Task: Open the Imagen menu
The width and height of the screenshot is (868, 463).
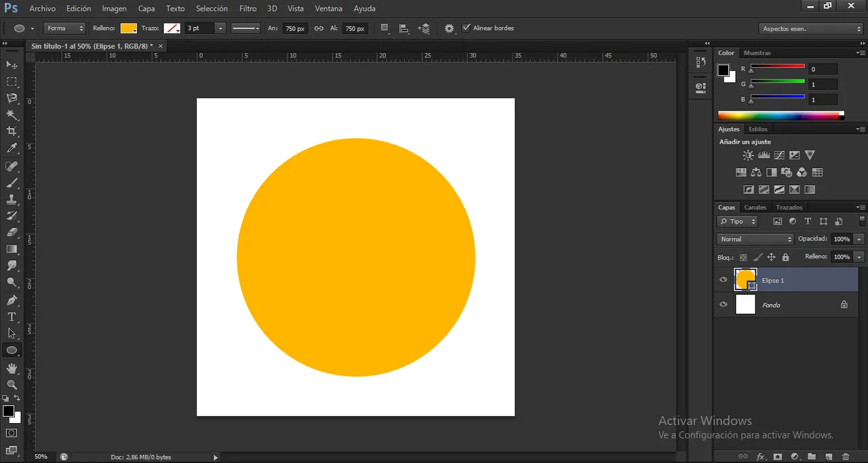Action: point(114,9)
